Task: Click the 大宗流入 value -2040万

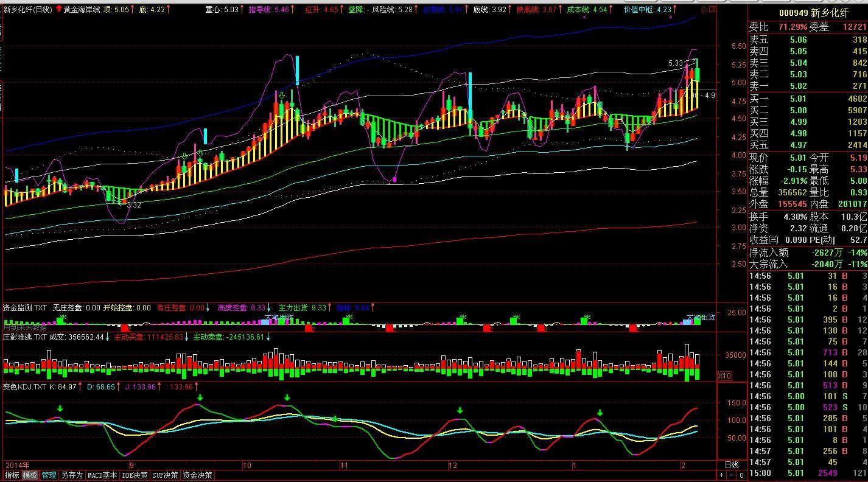Action: 827,264
